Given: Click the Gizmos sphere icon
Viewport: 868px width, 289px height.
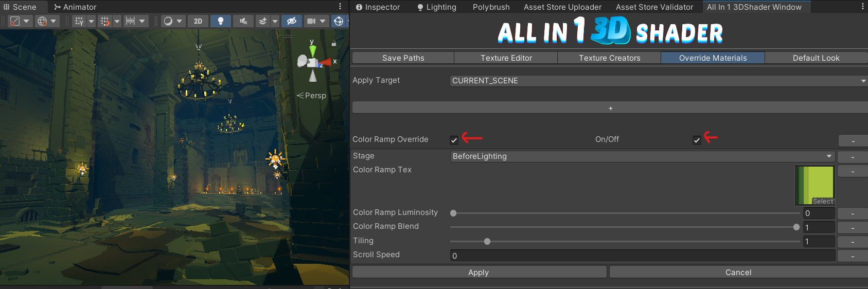Looking at the screenshot, I should coord(339,21).
